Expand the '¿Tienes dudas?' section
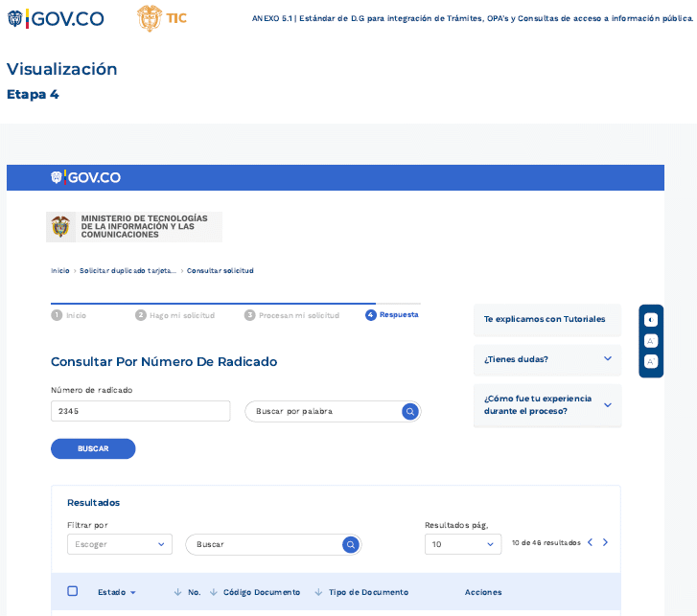697x616 pixels. coord(607,359)
